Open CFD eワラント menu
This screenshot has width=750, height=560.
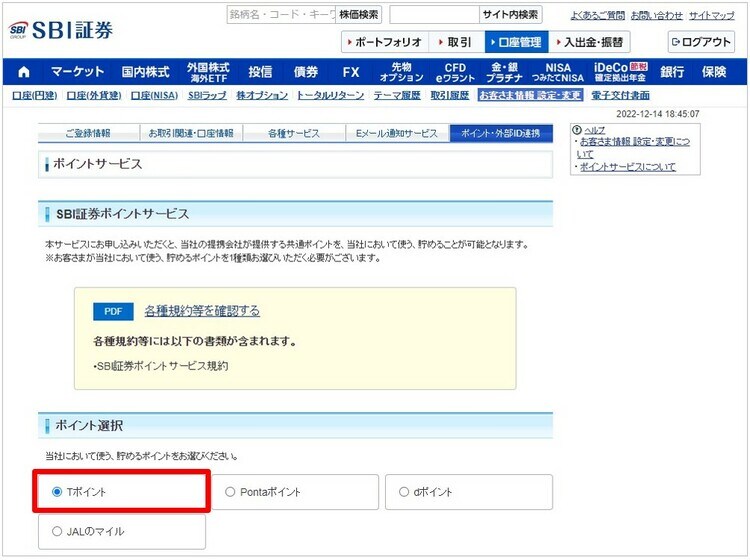(455, 72)
